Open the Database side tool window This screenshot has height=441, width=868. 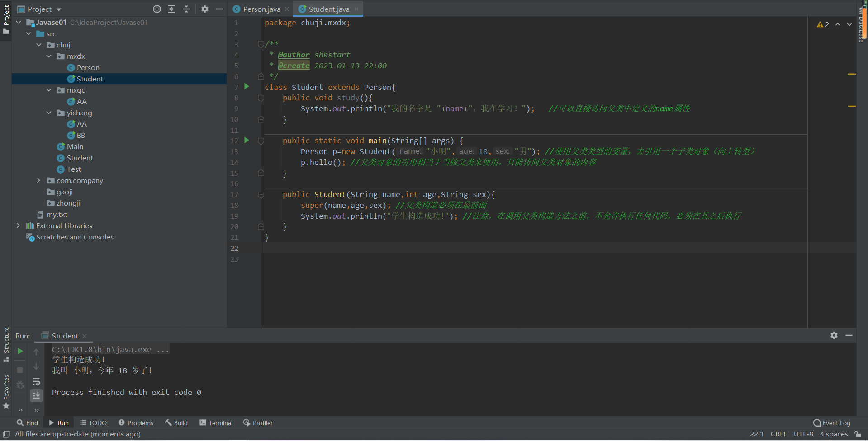[x=862, y=26]
